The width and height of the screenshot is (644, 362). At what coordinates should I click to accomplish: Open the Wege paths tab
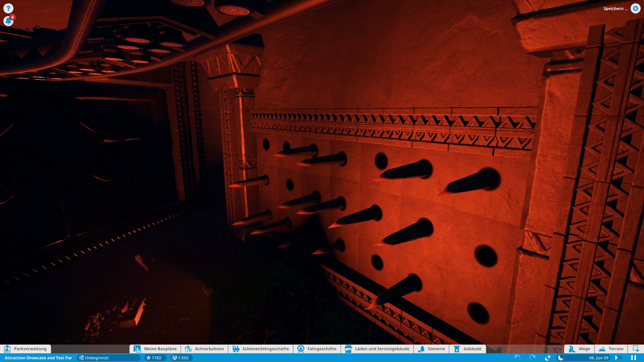point(579,349)
